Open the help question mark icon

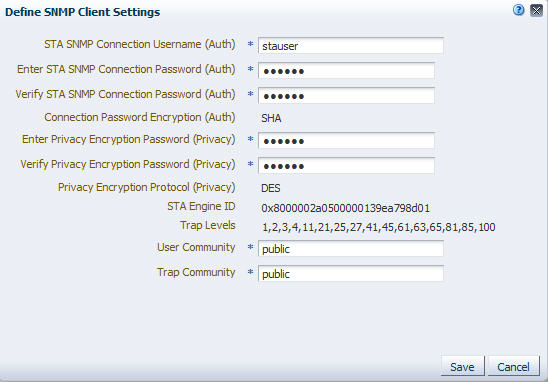(x=519, y=10)
